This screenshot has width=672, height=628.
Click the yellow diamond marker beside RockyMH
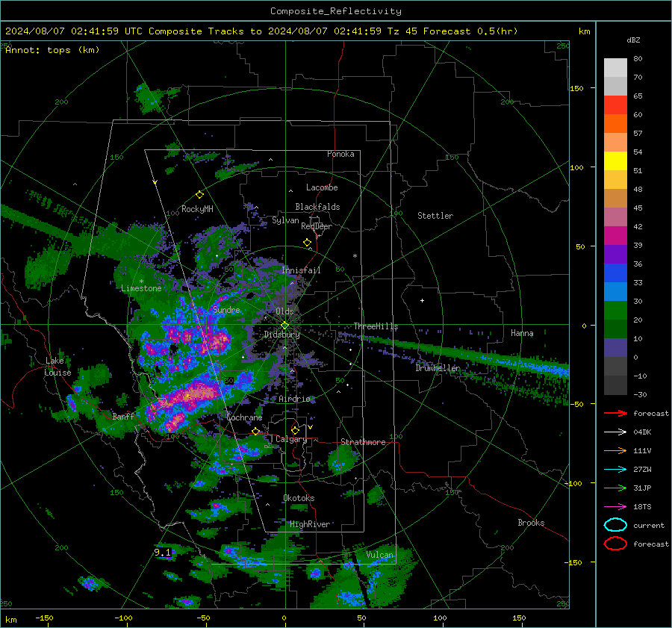click(x=199, y=195)
